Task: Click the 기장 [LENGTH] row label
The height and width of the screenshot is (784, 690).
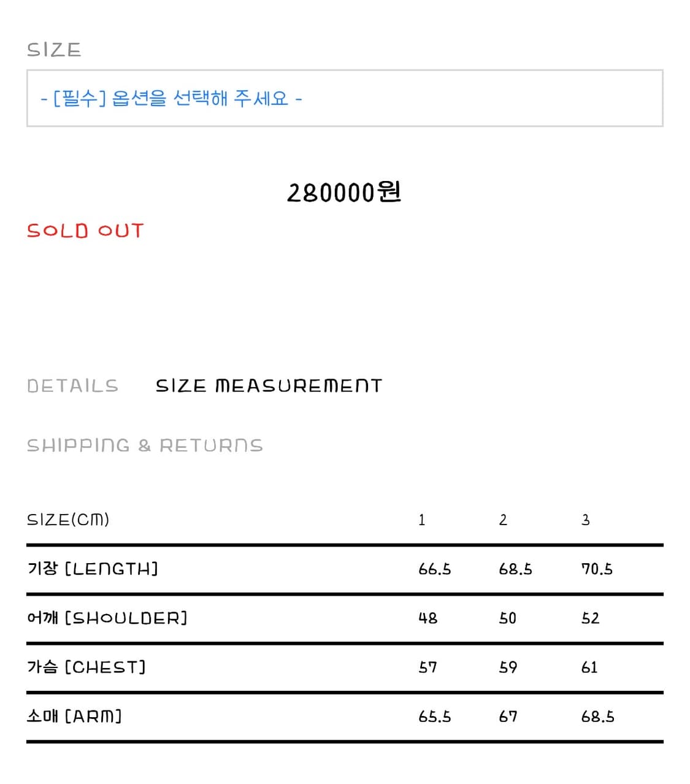Action: [93, 569]
